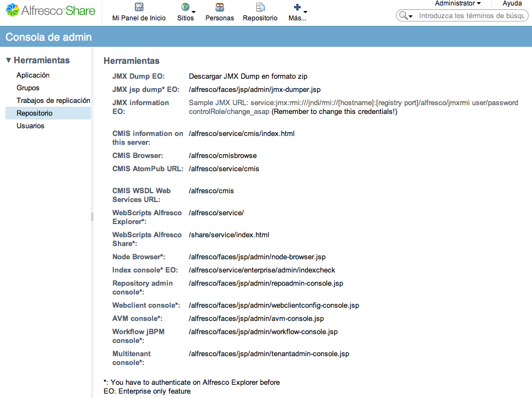Screen dimensions: 532x398
Task: Open the repoadmin-console.jsp link
Action: click(266, 283)
